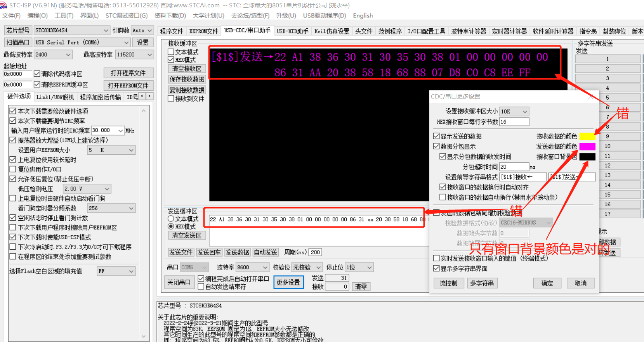Screen dimensions: 644x342
Task: Open 波特率计算器 tab
Action: pos(469,31)
